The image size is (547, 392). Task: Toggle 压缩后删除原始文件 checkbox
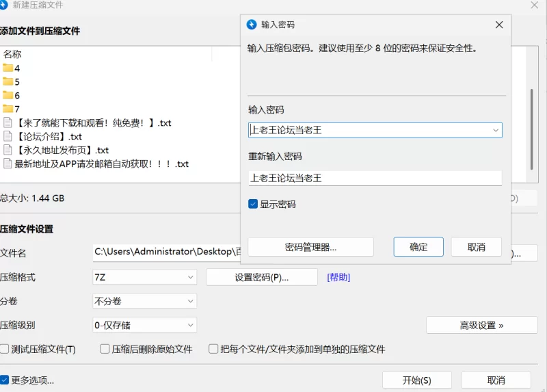105,349
